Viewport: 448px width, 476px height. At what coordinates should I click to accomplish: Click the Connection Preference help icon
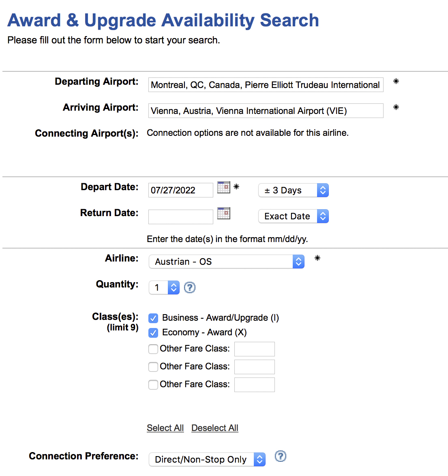[x=280, y=457]
